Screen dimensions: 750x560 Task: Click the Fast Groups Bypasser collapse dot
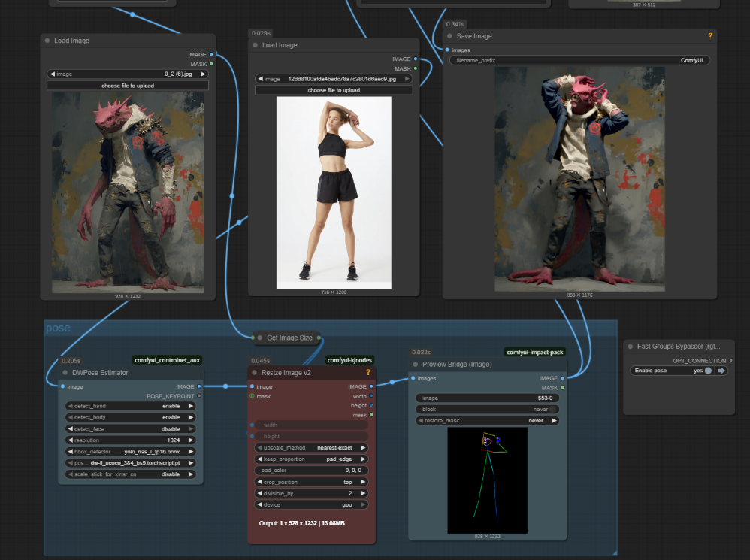pos(630,347)
